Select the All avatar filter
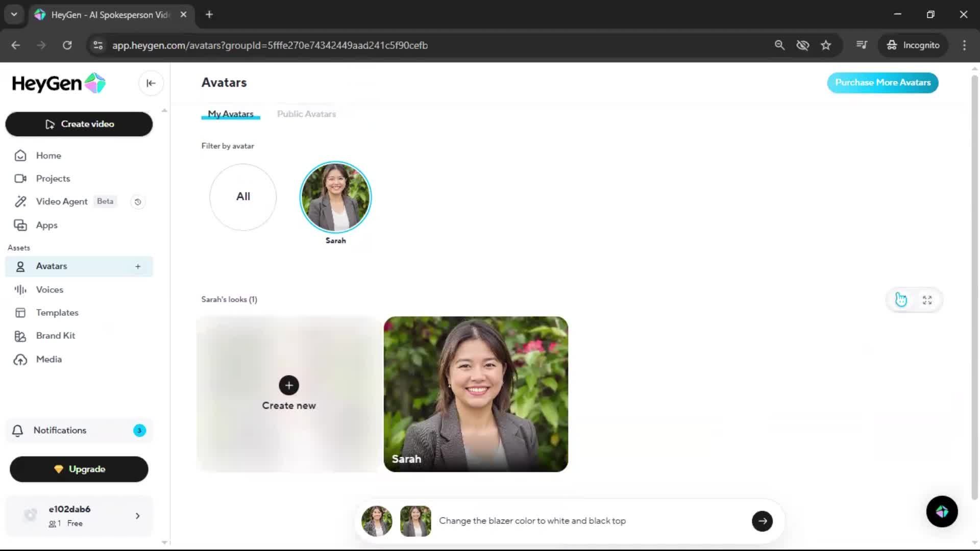 point(243,197)
